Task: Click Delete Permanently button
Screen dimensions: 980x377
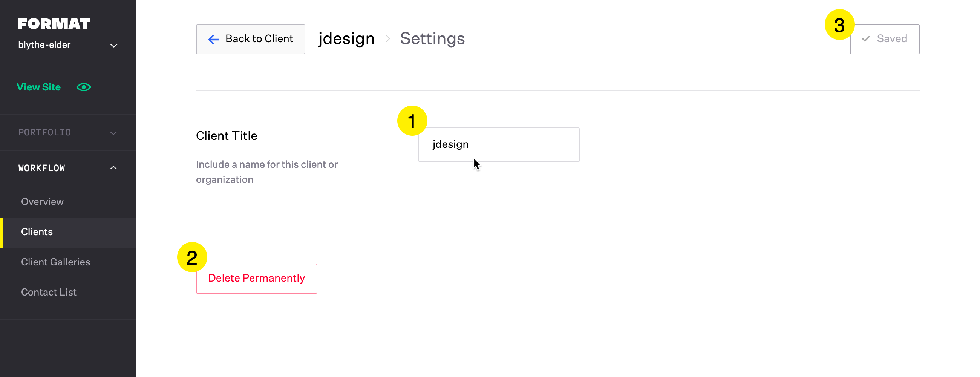Action: [256, 279]
